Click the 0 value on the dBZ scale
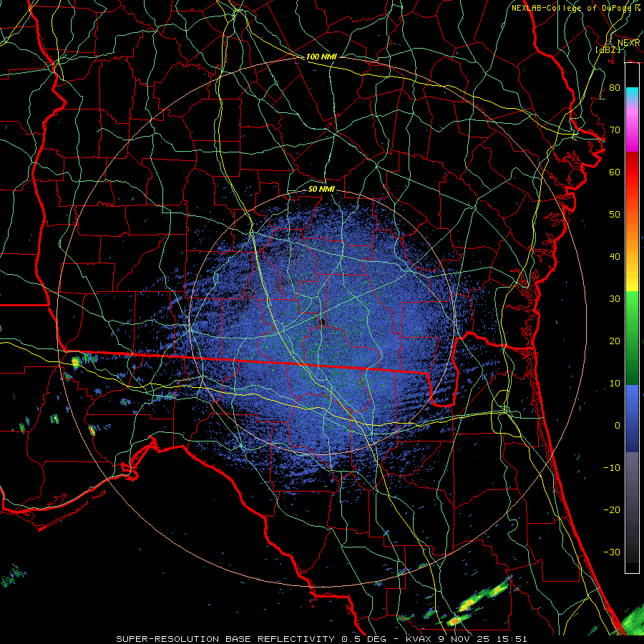This screenshot has height=644, width=644. [x=618, y=426]
